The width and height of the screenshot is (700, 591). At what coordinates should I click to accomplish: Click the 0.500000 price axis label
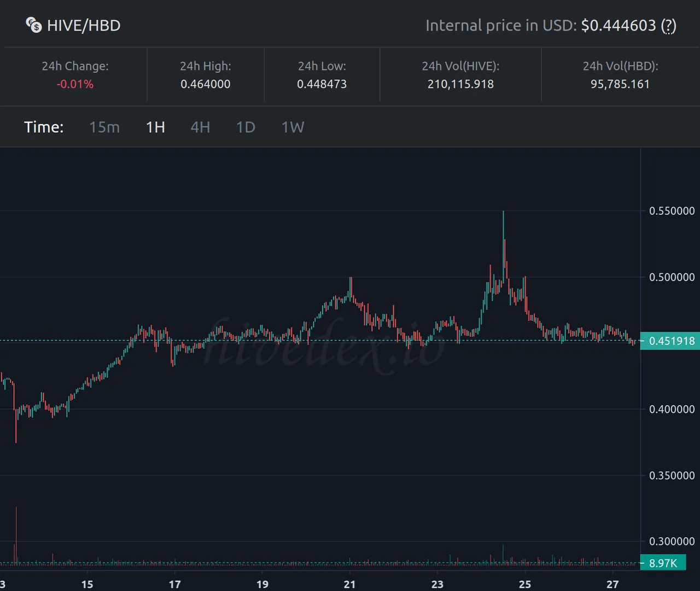point(672,277)
